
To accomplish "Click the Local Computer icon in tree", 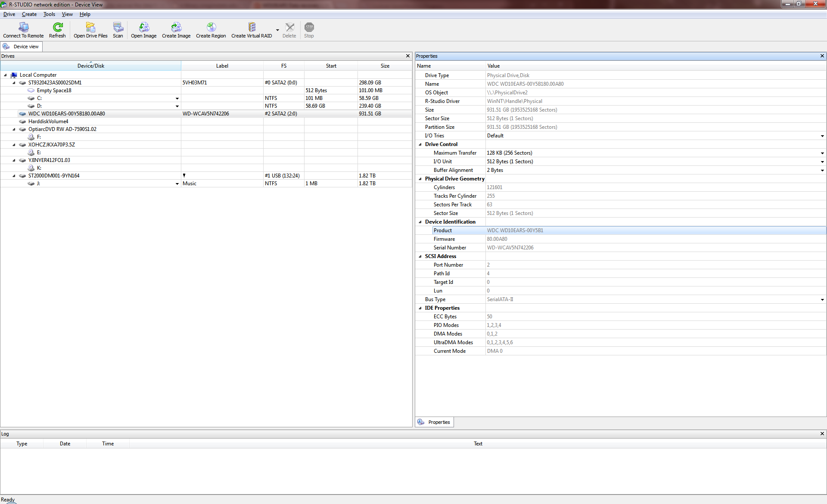I will (x=14, y=75).
